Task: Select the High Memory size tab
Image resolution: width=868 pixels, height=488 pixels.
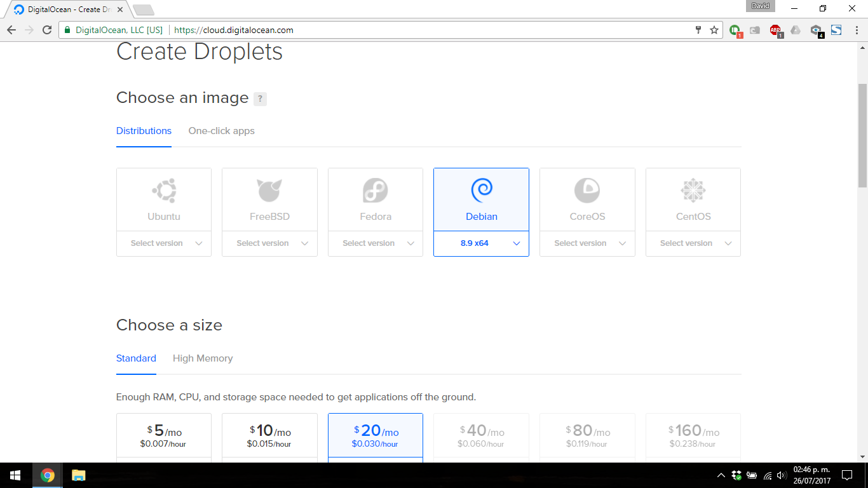Action: pos(203,358)
